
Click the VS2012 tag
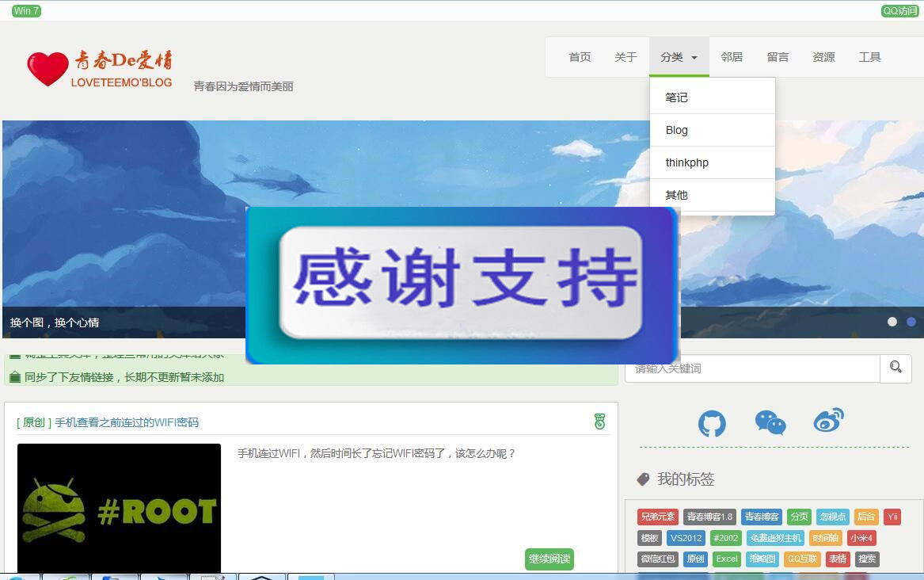click(686, 538)
